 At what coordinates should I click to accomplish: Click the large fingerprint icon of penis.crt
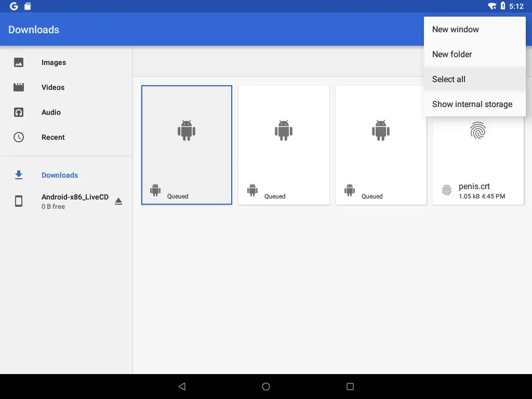[478, 130]
